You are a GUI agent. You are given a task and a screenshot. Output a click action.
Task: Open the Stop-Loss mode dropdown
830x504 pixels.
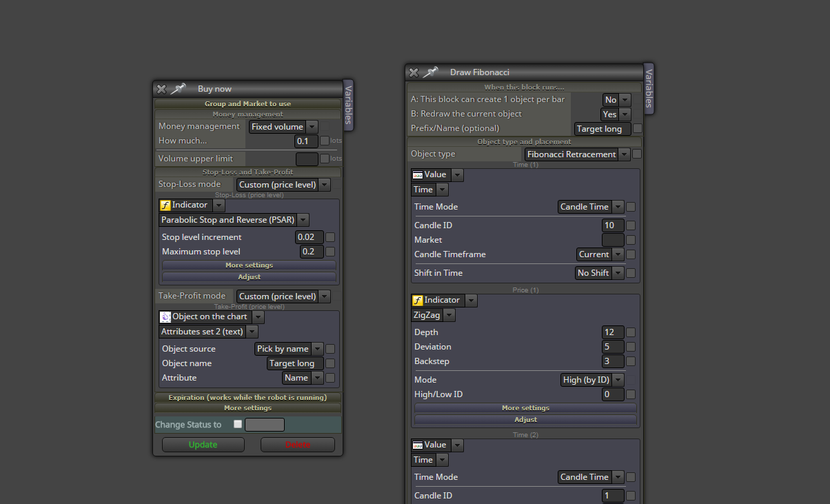click(x=283, y=185)
